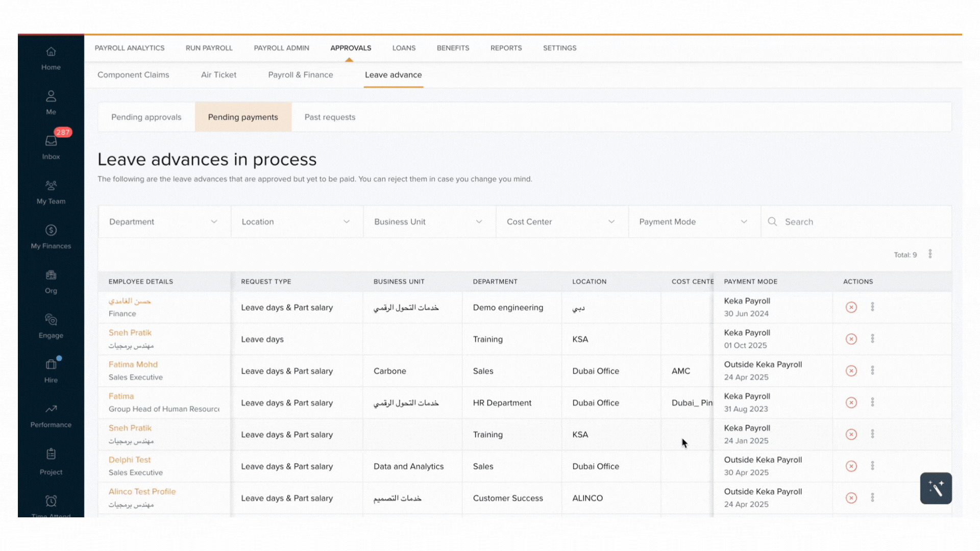Screen dimensions: 980x551
Task: Open My Team in sidebar
Action: point(51,186)
